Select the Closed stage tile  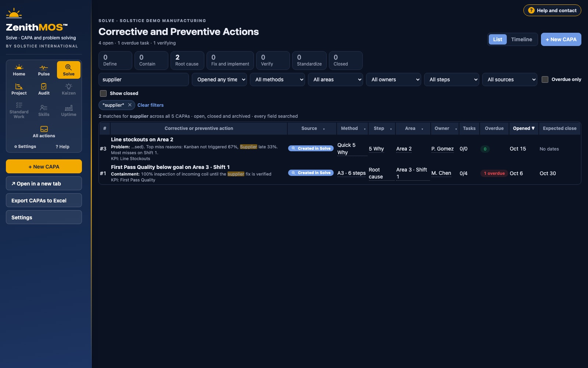tap(346, 60)
